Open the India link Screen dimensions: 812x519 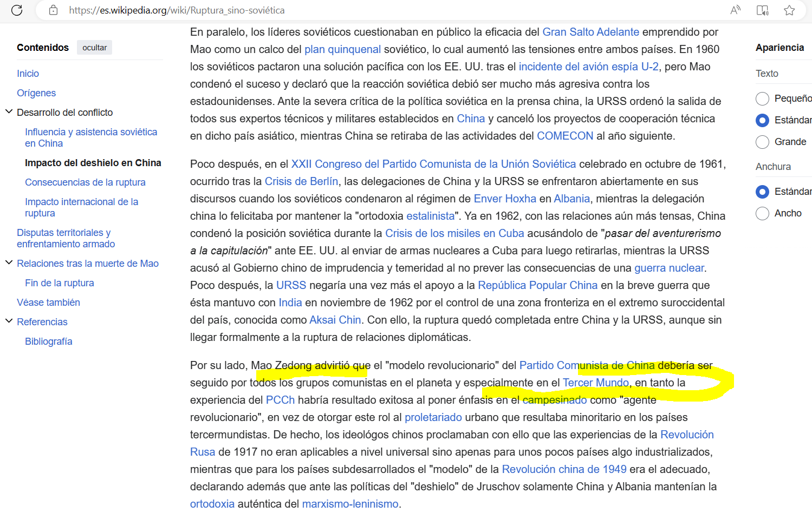[x=290, y=303]
